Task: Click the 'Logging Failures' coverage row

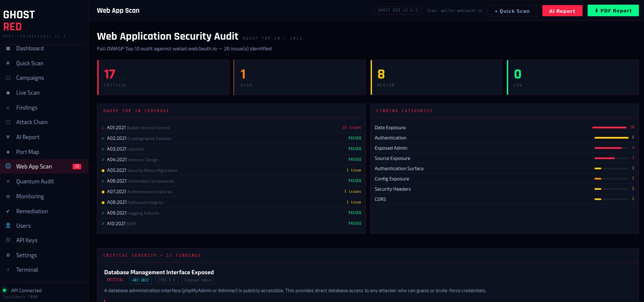Action: coord(231,213)
